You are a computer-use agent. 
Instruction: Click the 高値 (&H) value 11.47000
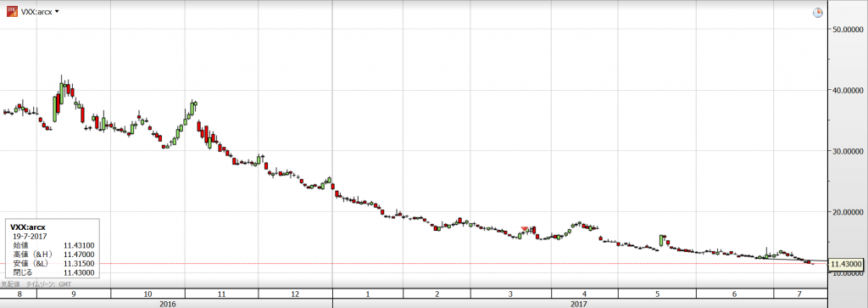click(x=78, y=254)
